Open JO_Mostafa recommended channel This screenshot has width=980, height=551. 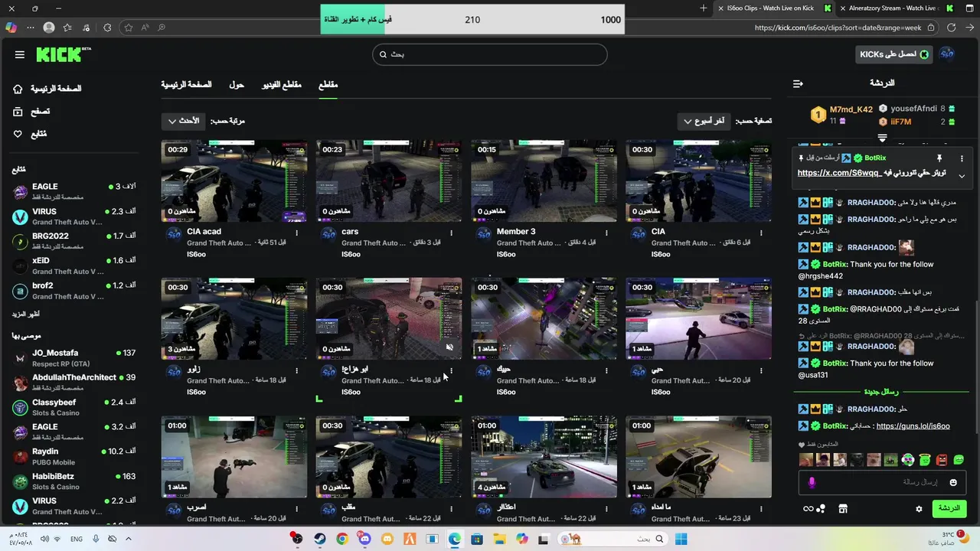74,358
